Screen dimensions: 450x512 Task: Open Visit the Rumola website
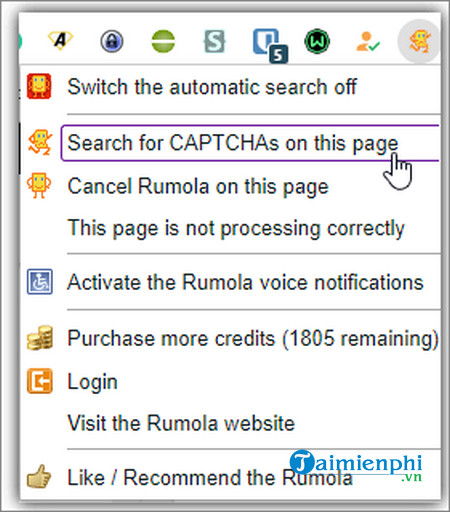coord(181,424)
